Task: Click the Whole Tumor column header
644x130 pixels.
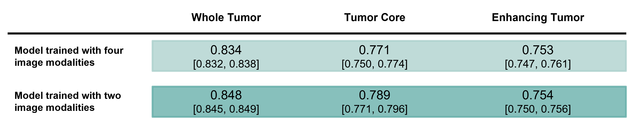Action: tap(226, 18)
